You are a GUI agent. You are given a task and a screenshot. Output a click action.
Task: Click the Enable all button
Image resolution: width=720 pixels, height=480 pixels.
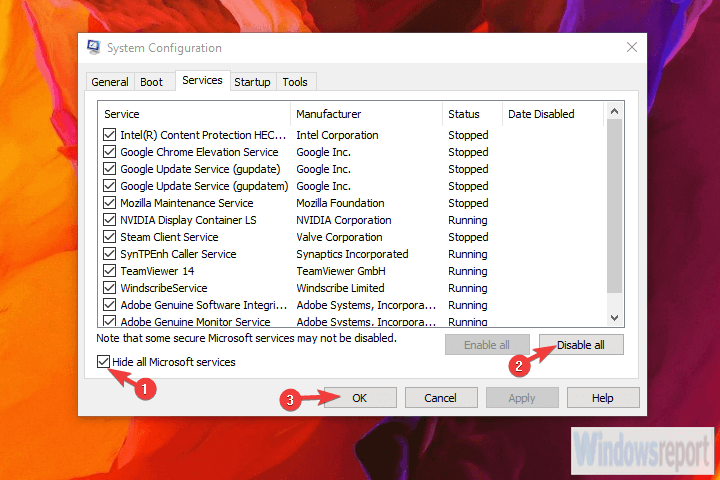click(x=487, y=344)
